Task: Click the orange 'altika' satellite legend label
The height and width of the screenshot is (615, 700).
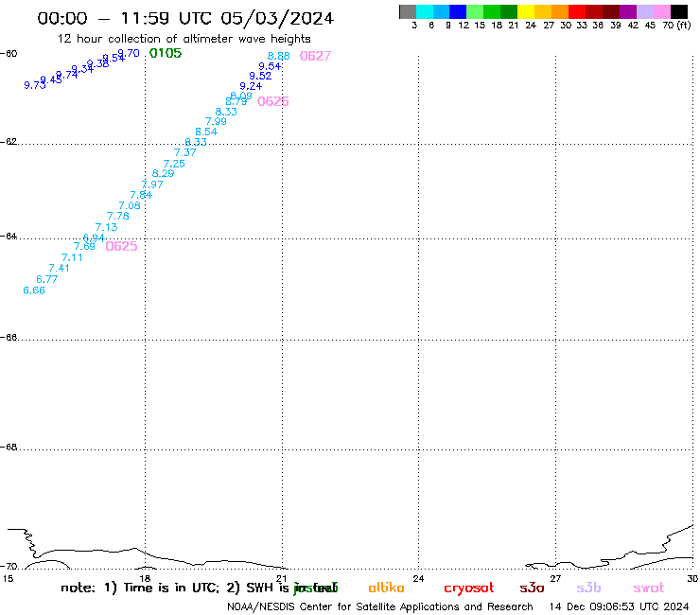Action: pos(386,589)
